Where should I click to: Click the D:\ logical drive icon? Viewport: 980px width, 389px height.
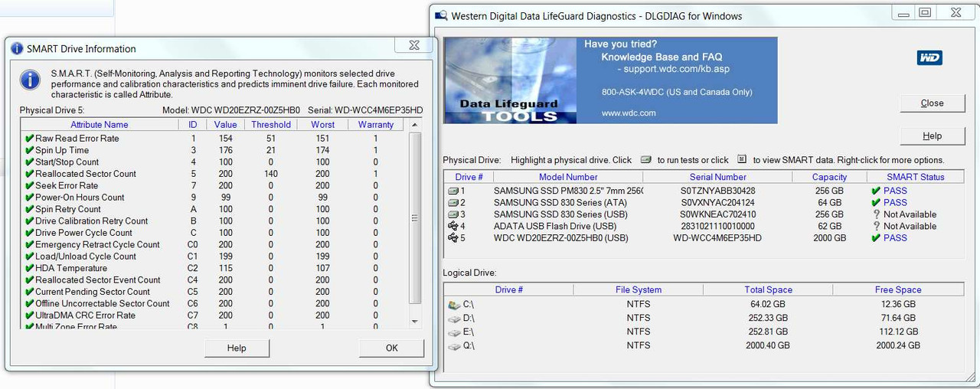[x=454, y=318]
